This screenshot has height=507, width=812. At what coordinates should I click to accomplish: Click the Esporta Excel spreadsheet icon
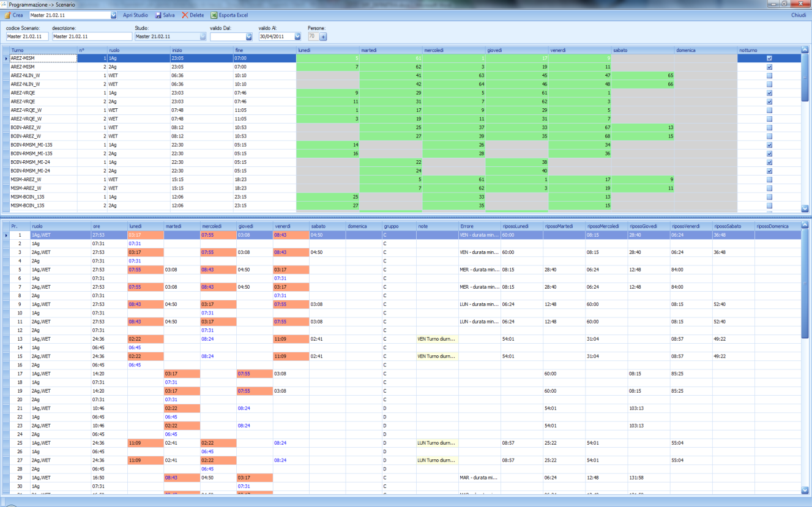click(x=214, y=15)
